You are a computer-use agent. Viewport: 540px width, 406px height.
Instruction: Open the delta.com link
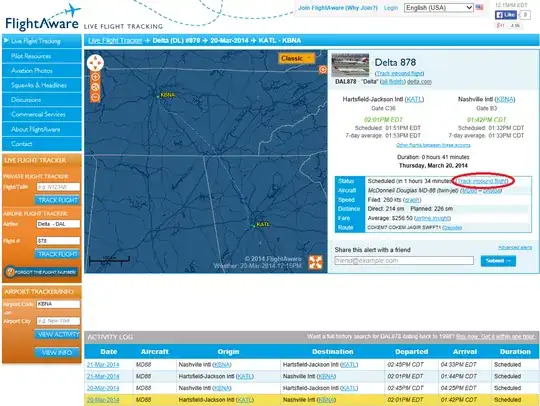[419, 82]
